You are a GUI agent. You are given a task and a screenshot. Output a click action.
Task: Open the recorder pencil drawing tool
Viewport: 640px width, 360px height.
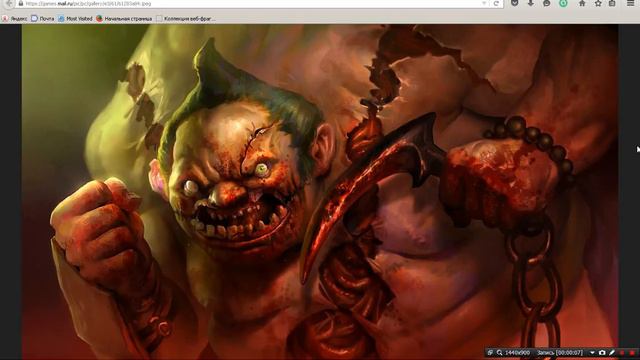[612, 352]
